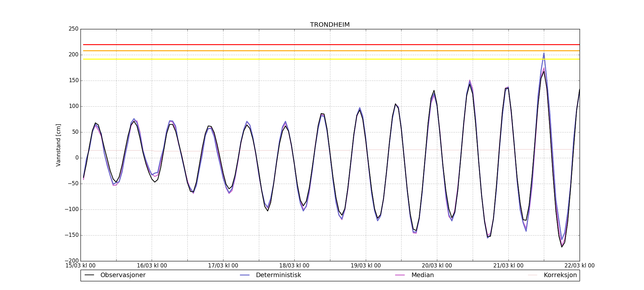Screen dimensions: 644x290
Task: Click the yellow horizontal threshold line
Action: (322, 59)
